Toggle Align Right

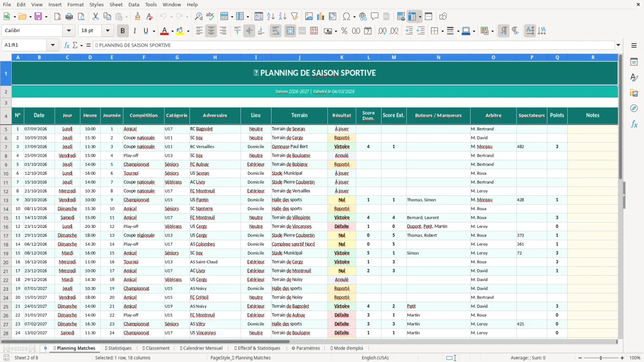click(223, 31)
